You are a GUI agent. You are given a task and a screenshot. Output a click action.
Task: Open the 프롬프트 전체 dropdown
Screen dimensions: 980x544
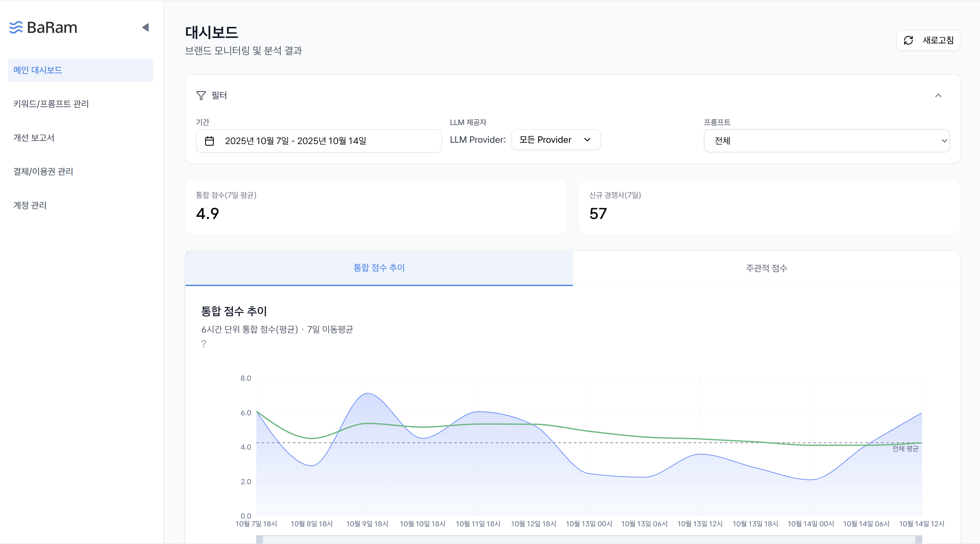click(827, 140)
